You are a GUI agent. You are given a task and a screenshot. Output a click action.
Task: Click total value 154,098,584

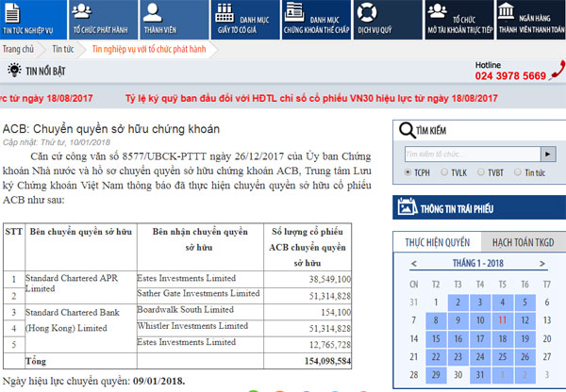coord(327,361)
